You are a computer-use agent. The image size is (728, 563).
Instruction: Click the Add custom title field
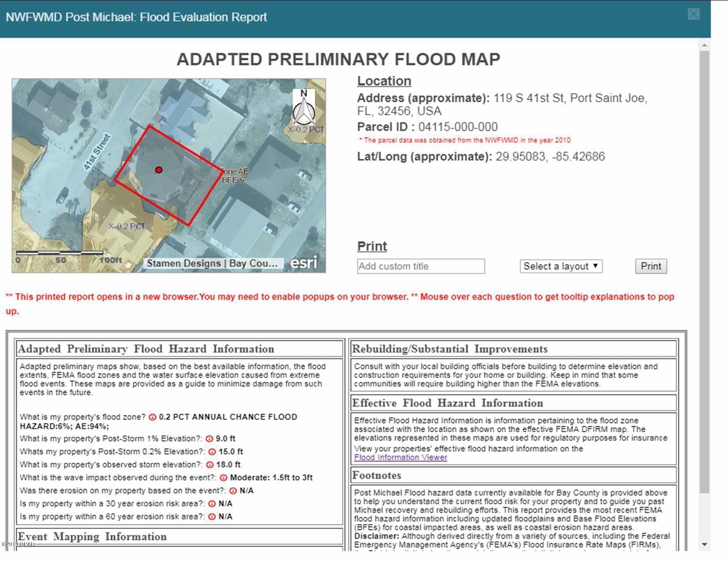pos(420,266)
